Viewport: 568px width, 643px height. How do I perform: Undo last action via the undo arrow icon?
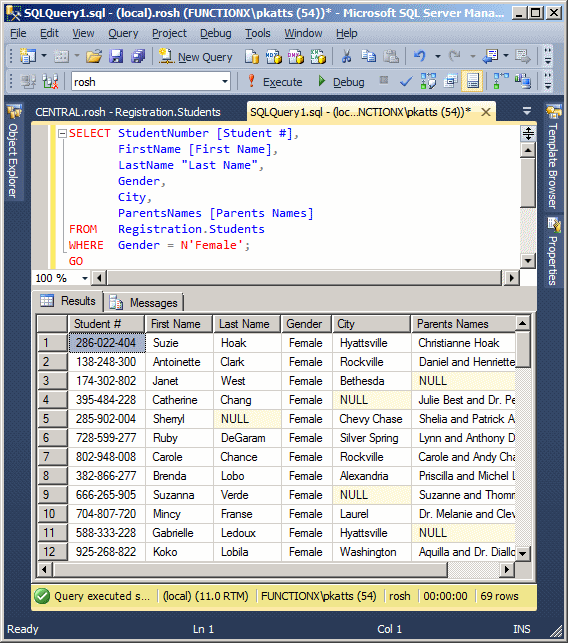(x=420, y=57)
